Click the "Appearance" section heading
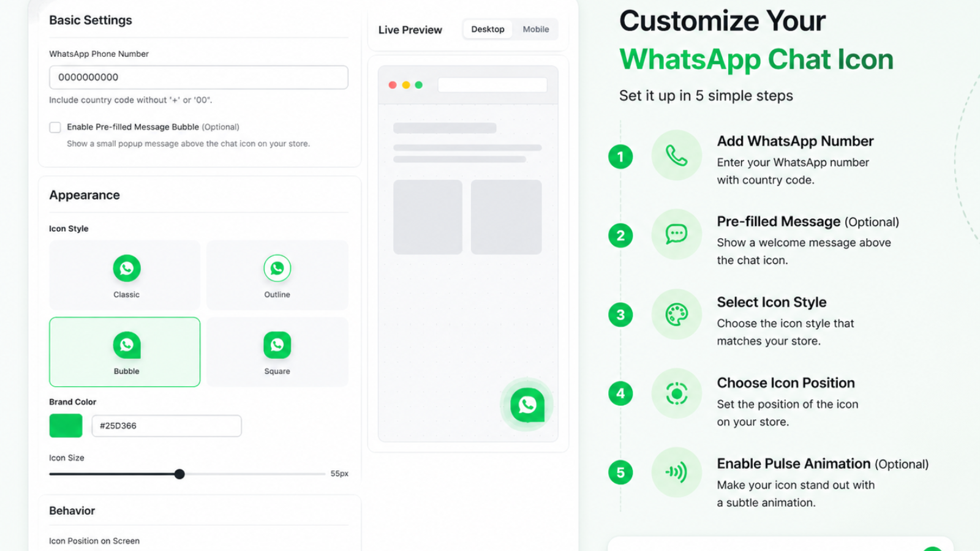Screen dimensions: 980x551 pyautogui.click(x=85, y=195)
